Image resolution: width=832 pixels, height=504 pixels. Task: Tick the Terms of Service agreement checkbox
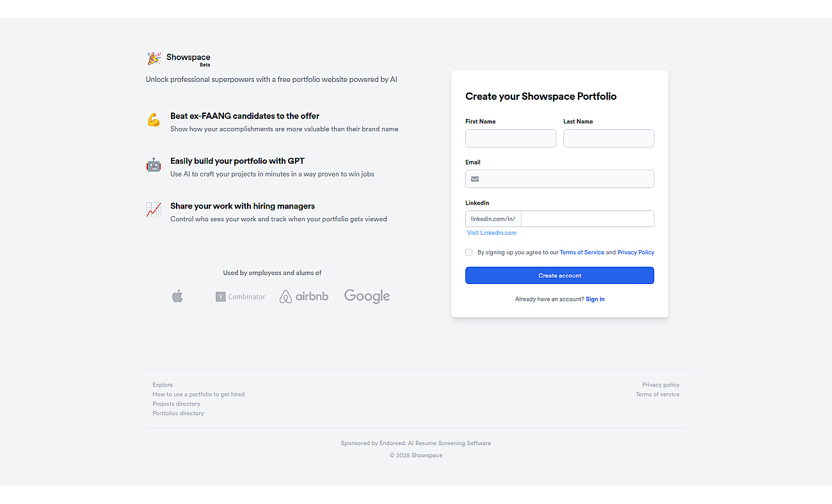469,252
